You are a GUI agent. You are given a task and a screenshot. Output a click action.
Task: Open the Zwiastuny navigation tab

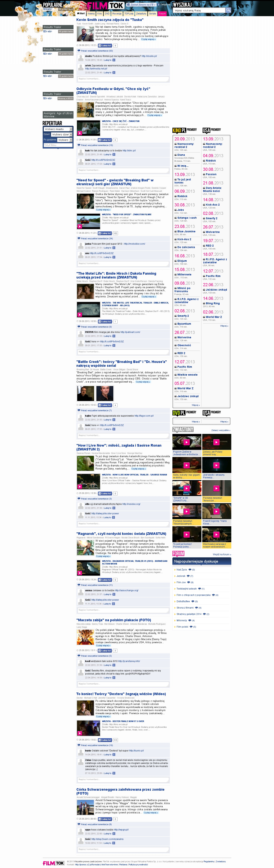(141, 14)
